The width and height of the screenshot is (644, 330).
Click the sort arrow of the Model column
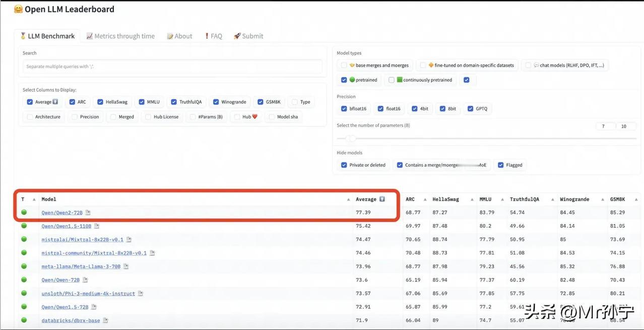pos(348,199)
